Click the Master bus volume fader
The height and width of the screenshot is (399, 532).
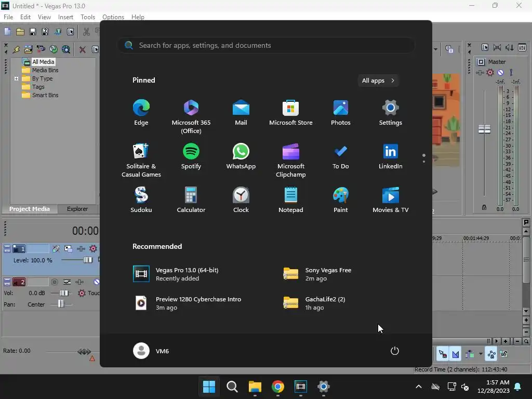(484, 129)
